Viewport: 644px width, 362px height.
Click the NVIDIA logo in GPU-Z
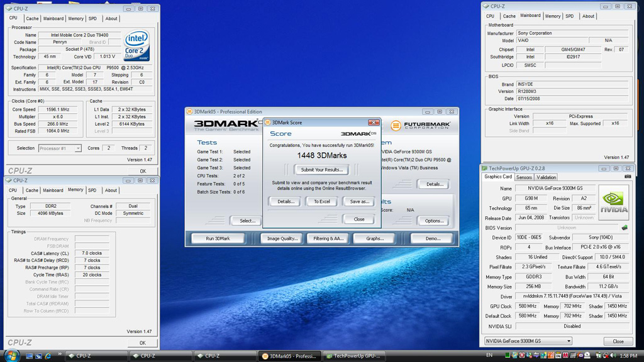coord(614,202)
